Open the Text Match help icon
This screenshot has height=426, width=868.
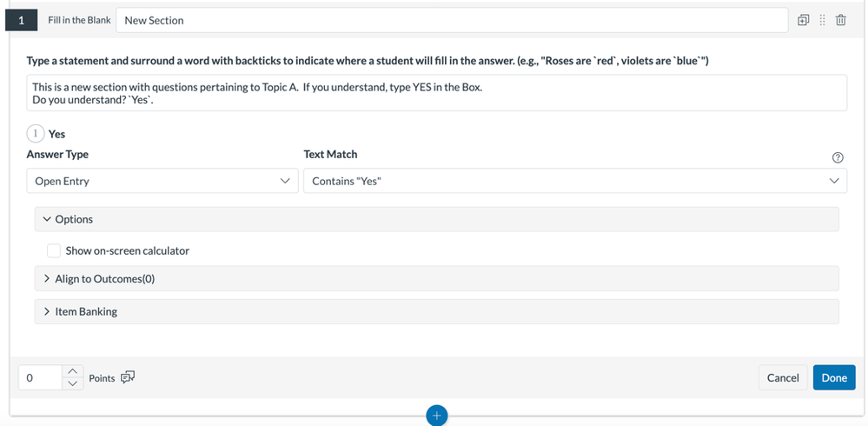tap(838, 157)
